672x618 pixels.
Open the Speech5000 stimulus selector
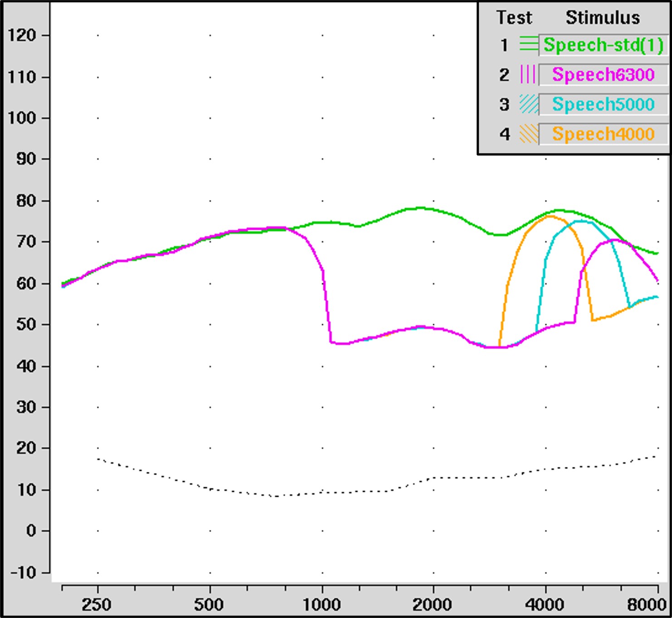point(604,104)
